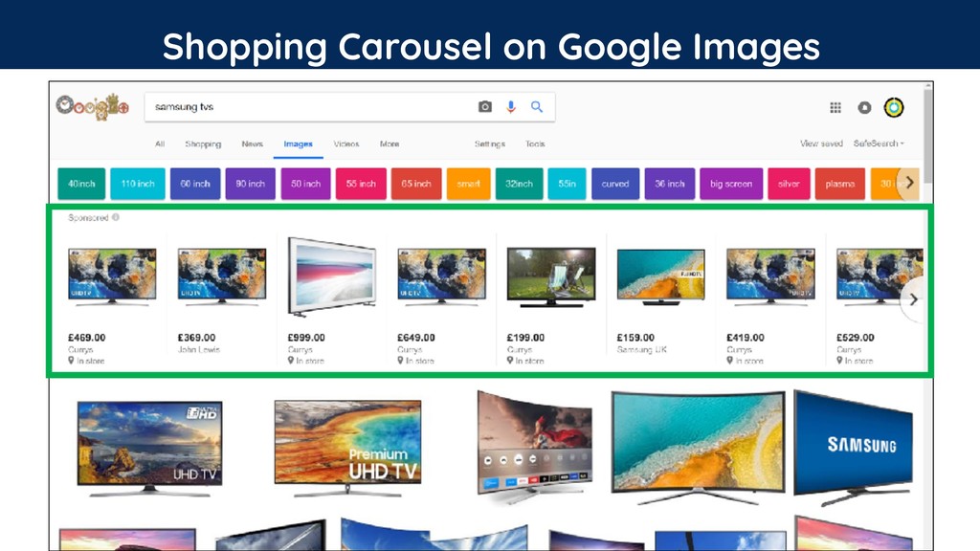The image size is (980, 551).
Task: Open the £529.00 Currys TV ad
Action: point(879,299)
